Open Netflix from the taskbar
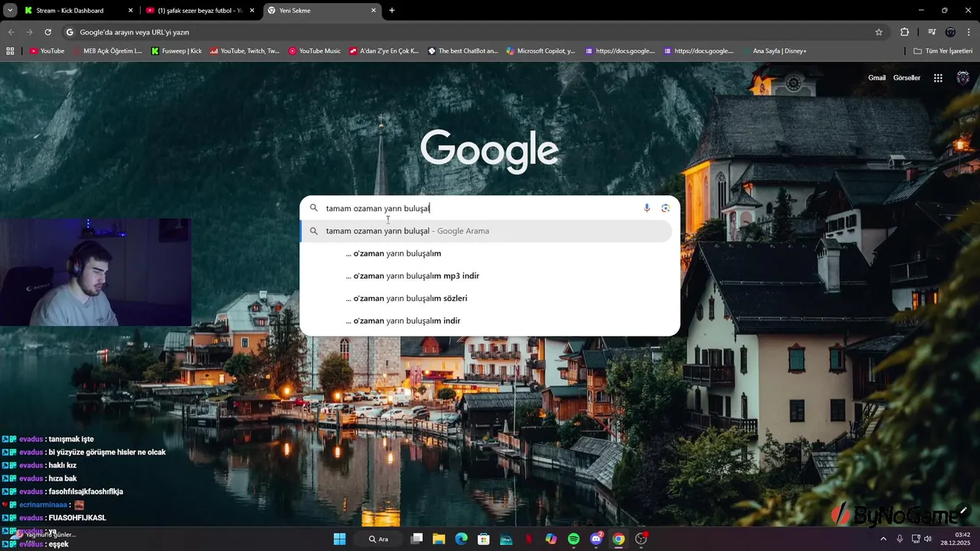 pyautogui.click(x=528, y=539)
